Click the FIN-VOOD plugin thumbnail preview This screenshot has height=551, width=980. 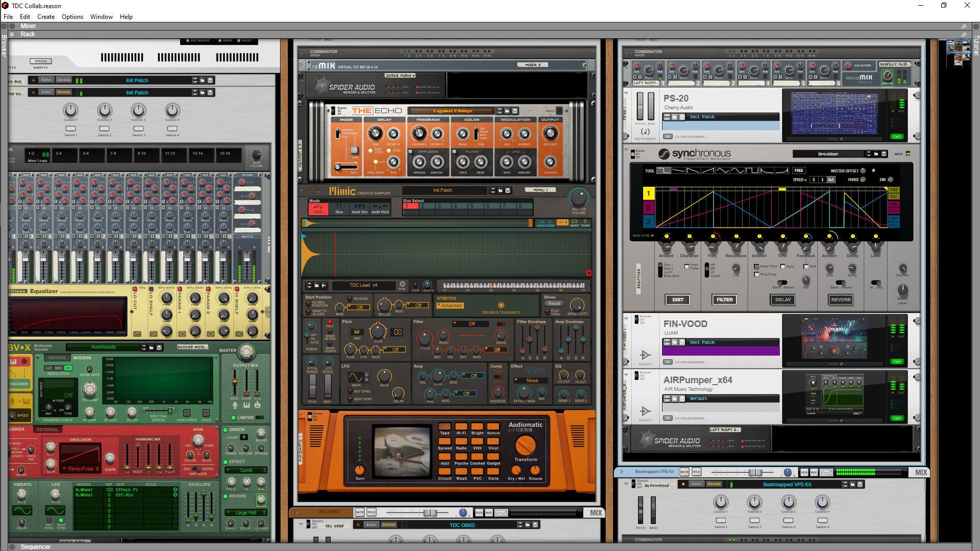(834, 338)
